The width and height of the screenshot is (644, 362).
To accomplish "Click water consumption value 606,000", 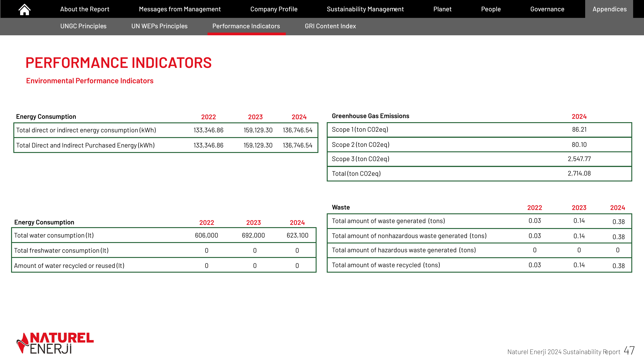I will point(207,236).
